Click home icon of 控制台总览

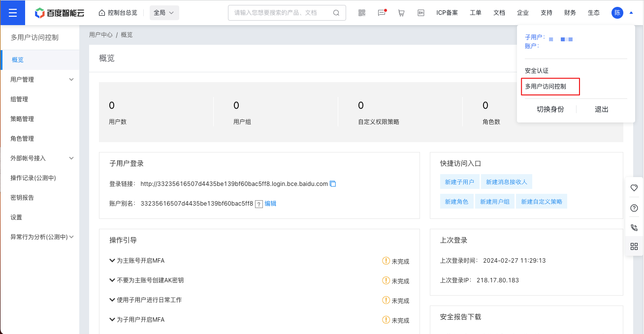pos(102,13)
